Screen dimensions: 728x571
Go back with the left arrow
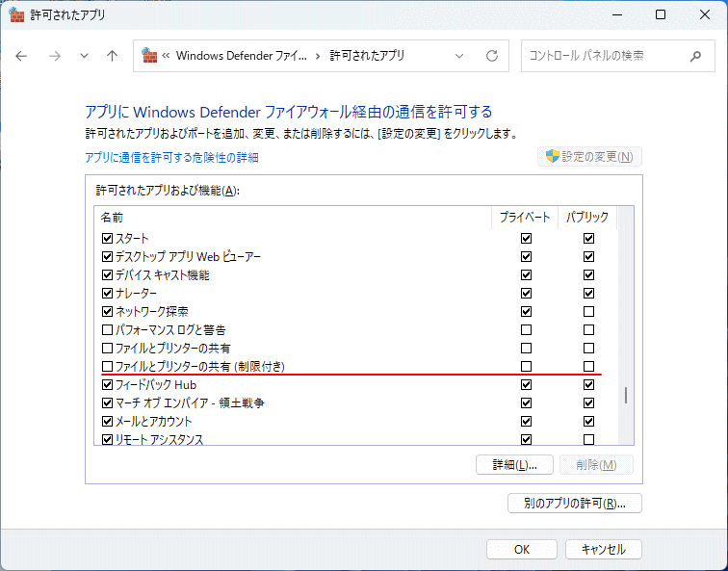pos(21,56)
